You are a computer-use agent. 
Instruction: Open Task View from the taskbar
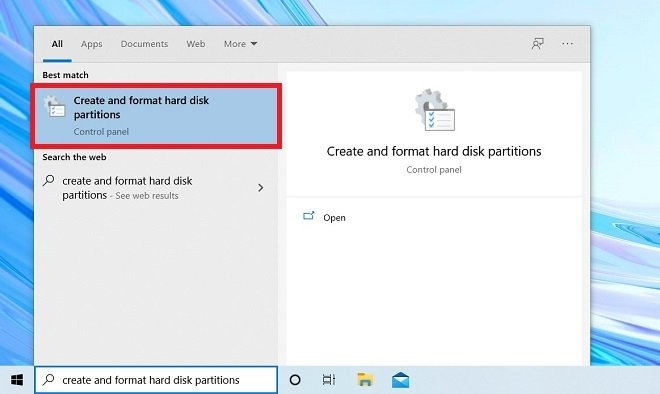pos(329,380)
